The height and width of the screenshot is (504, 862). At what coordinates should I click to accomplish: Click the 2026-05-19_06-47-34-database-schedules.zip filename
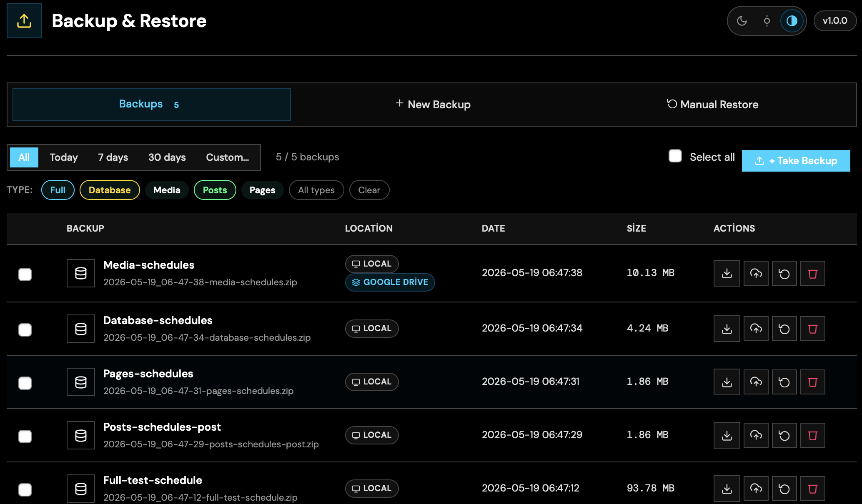point(207,337)
